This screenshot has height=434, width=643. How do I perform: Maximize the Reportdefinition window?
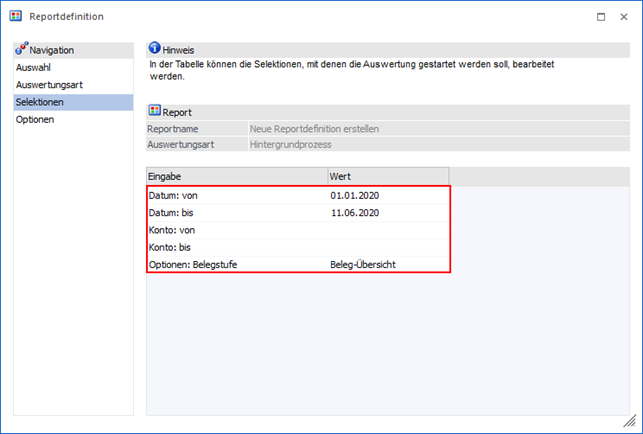599,17
